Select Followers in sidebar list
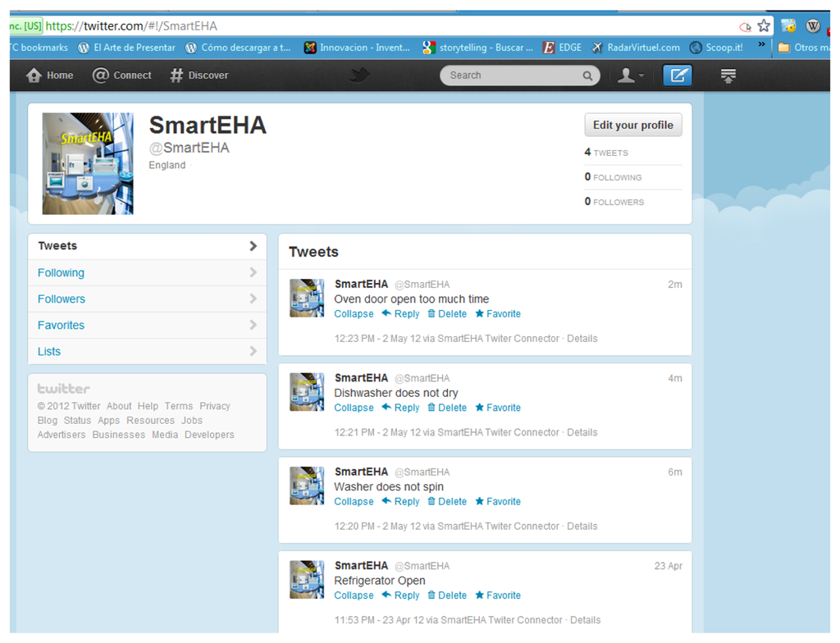 click(148, 299)
